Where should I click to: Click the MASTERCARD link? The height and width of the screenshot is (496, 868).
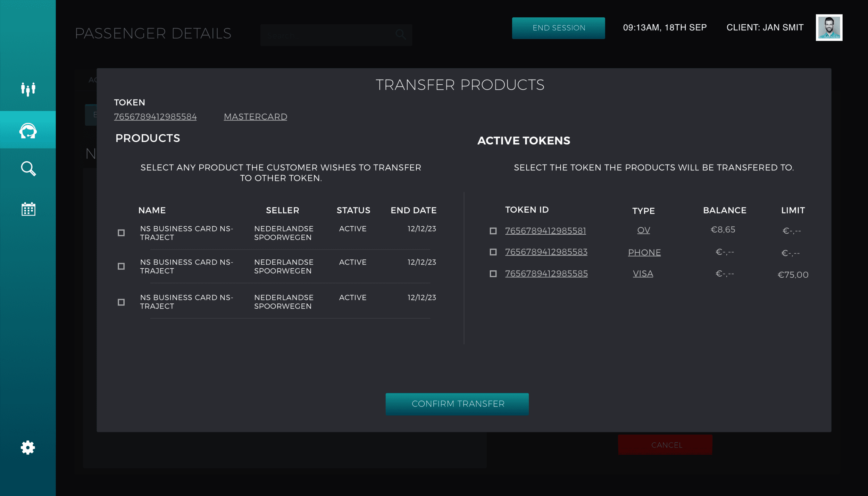click(255, 117)
